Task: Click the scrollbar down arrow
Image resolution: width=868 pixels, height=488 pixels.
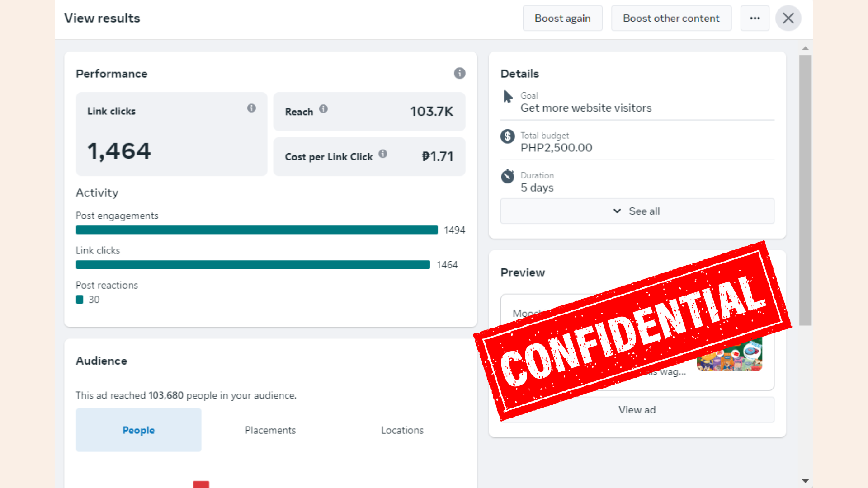Action: click(x=805, y=481)
